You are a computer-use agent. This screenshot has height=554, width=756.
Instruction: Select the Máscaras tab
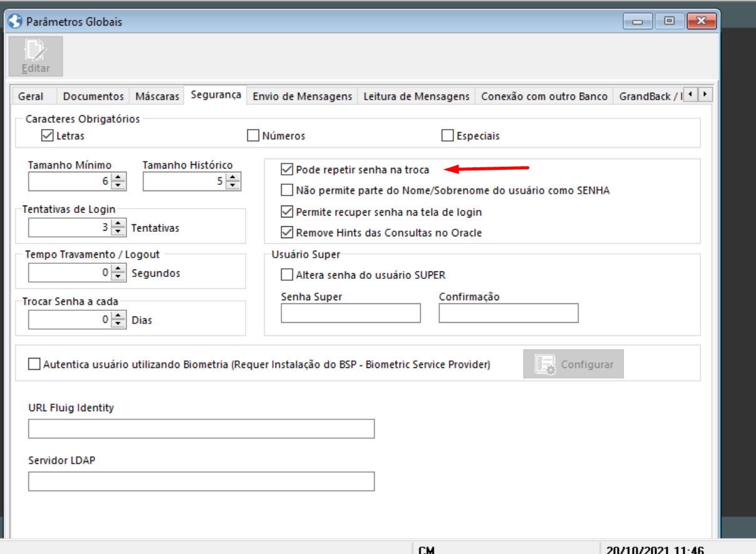coord(157,97)
